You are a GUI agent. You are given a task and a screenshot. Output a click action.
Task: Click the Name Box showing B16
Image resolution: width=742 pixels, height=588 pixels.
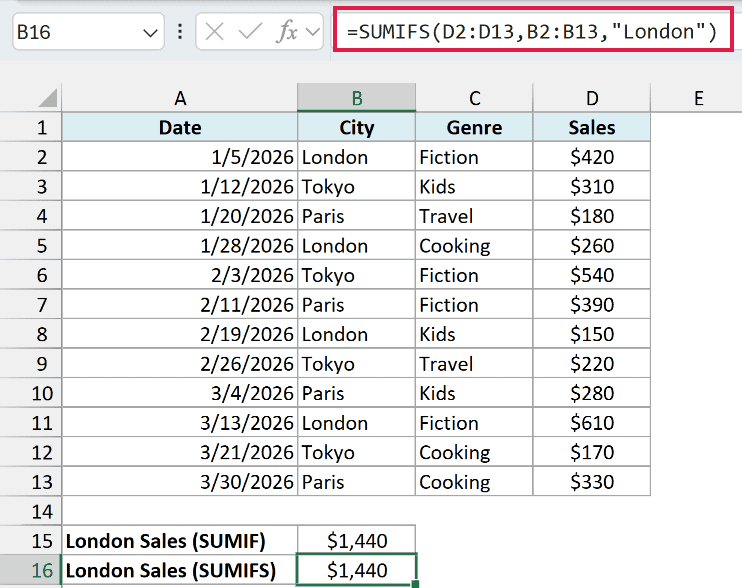88,32
